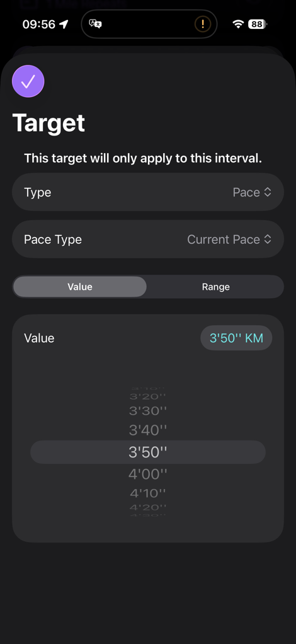296x644 pixels.
Task: Tap the 3'50'' KM value pill
Action: click(236, 338)
